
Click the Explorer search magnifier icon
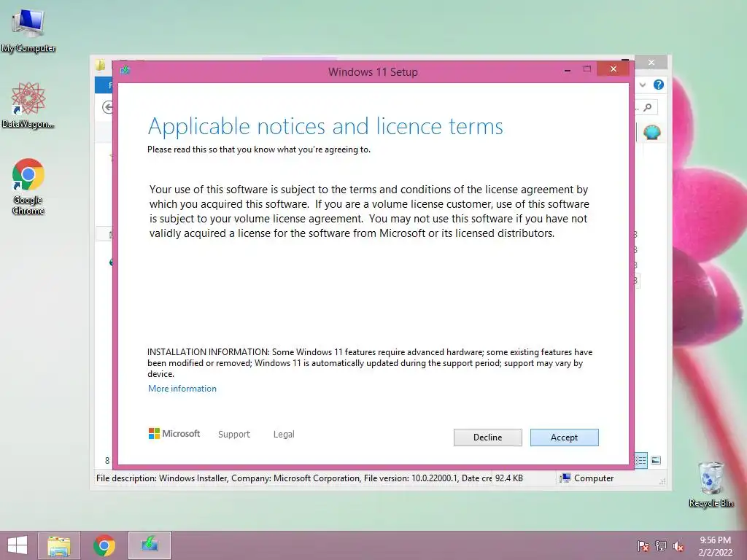pos(648,108)
